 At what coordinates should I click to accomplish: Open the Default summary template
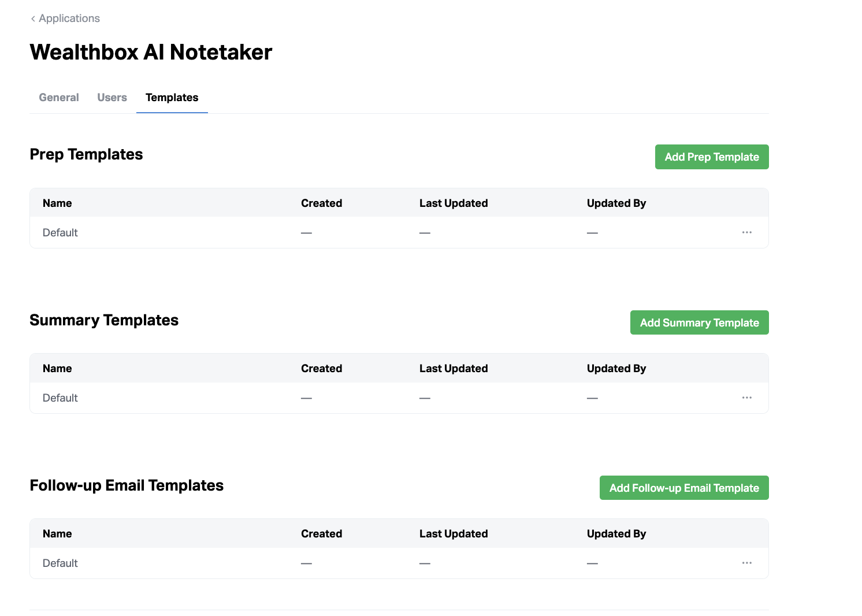click(60, 398)
